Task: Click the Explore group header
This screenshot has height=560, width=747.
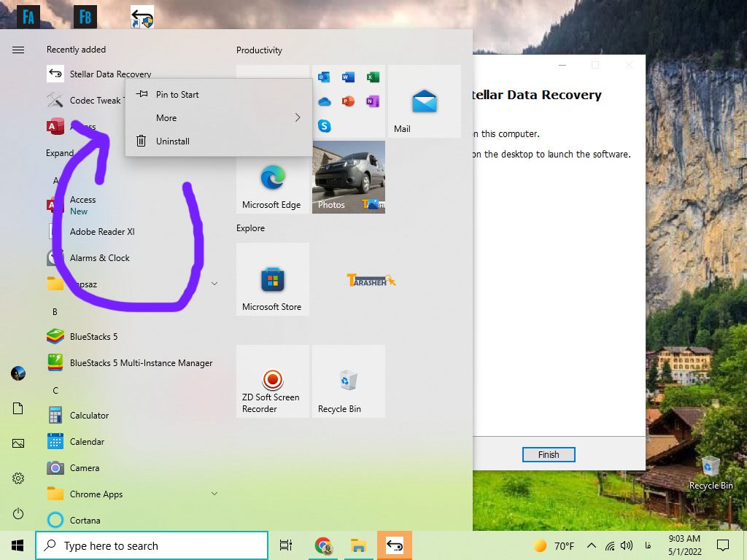Action: pos(251,228)
